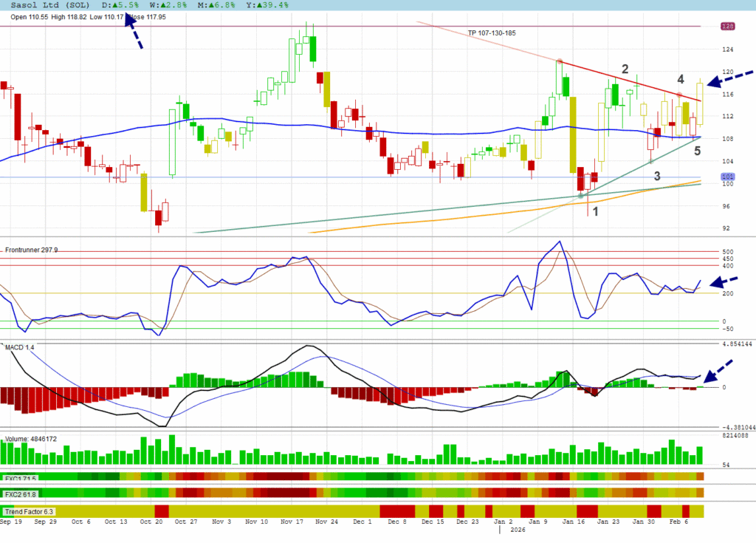This screenshot has width=756, height=543.
Task: Open the Frontrunner indicator label
Action: 31,250
